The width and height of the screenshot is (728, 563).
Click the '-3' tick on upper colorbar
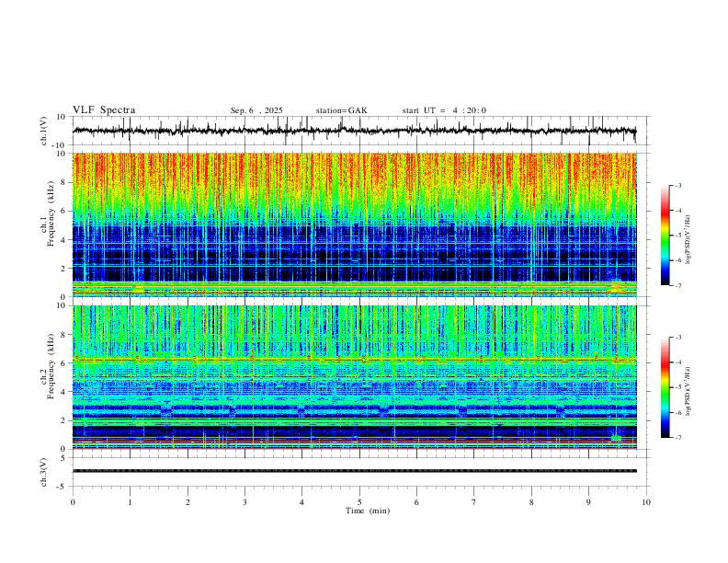click(677, 185)
